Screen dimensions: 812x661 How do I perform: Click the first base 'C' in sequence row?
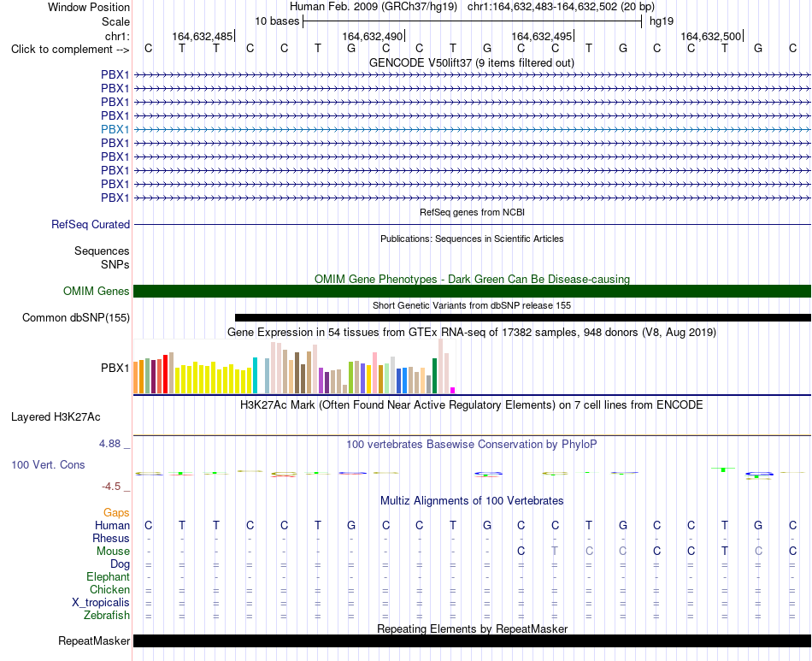[149, 48]
